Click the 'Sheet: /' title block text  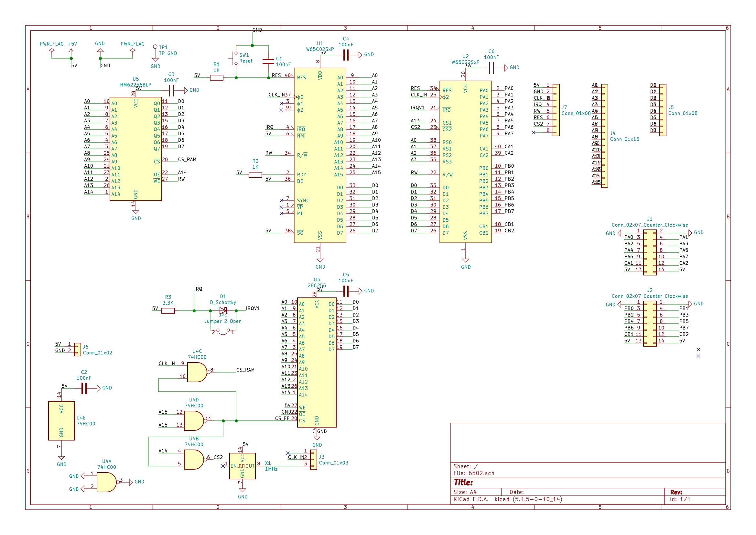tap(465, 466)
